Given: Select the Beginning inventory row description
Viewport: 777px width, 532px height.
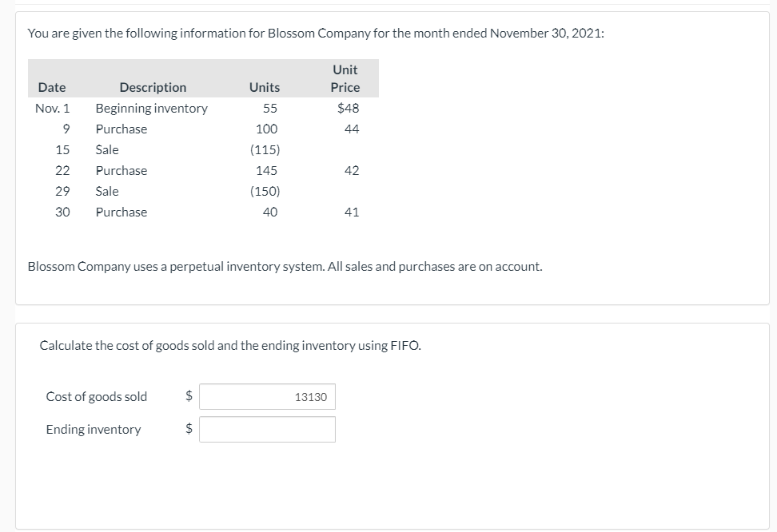Looking at the screenshot, I should pyautogui.click(x=152, y=109).
